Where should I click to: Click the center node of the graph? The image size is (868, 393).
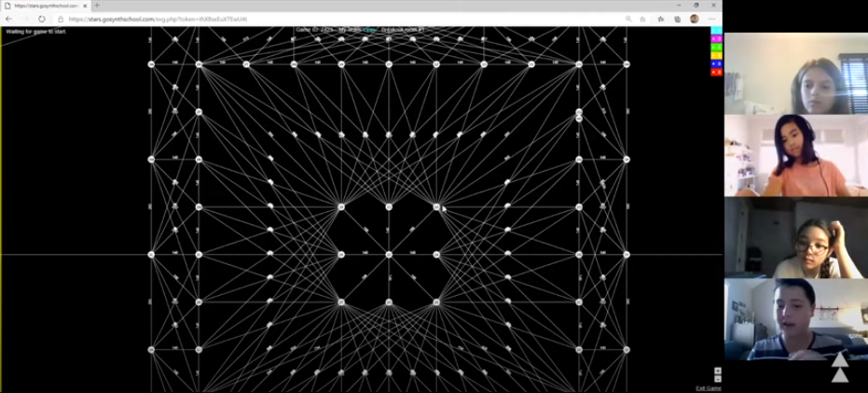point(389,255)
